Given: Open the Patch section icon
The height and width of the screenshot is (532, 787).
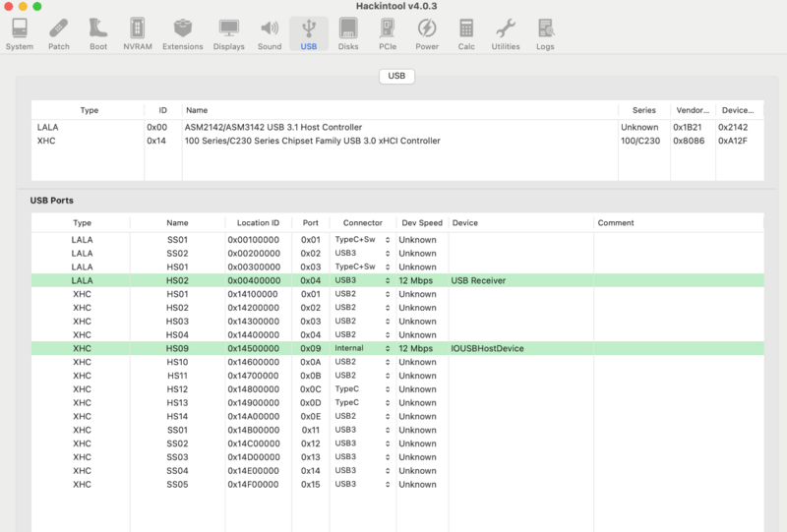Looking at the screenshot, I should click(59, 33).
